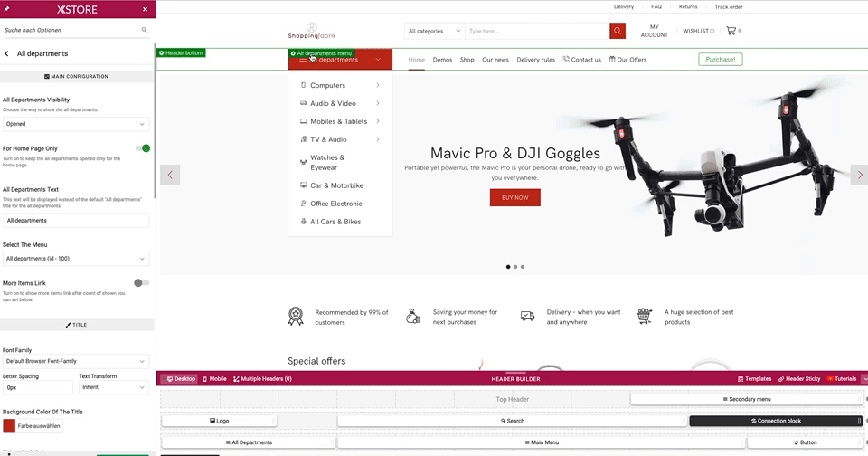Click the Car & Motorbike category icon
Viewport: 868px width, 456px height.
(x=304, y=185)
